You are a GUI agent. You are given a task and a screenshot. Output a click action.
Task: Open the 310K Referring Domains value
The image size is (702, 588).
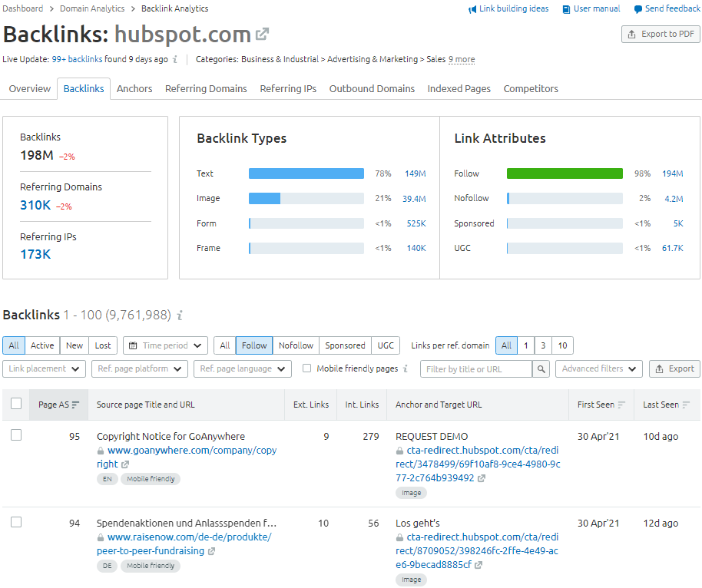35,205
